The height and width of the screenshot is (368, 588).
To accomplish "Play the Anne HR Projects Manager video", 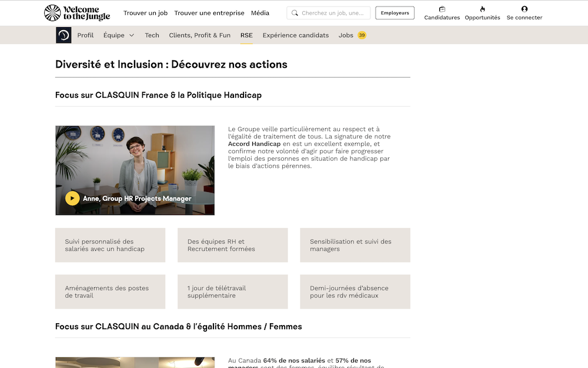I will pos(72,198).
